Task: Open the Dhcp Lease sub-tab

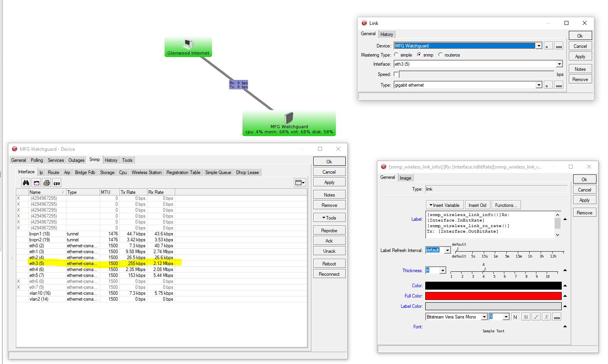Action: (x=247, y=173)
